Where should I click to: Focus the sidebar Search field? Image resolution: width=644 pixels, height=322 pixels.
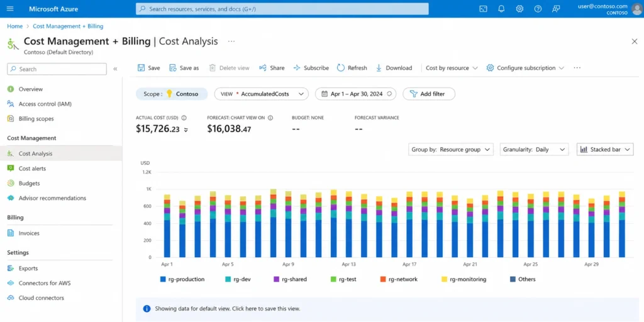[57, 69]
